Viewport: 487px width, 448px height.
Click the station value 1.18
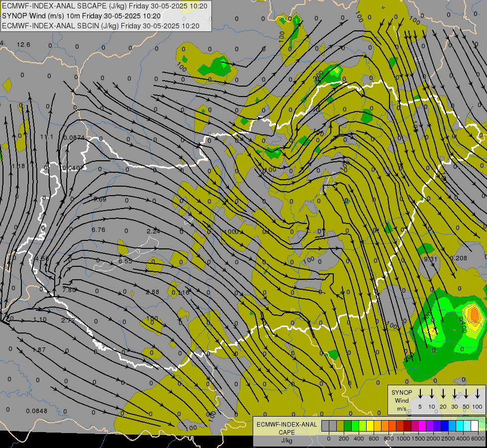point(18,166)
